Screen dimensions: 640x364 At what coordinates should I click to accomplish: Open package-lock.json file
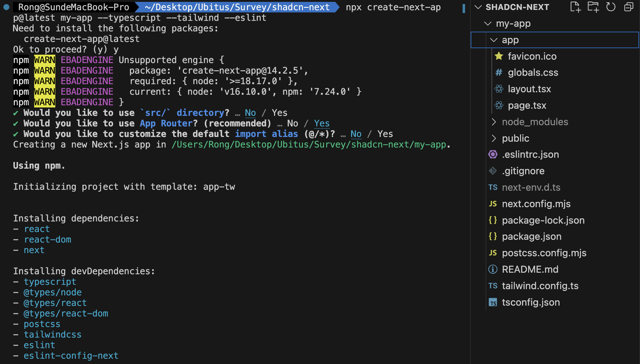click(543, 220)
